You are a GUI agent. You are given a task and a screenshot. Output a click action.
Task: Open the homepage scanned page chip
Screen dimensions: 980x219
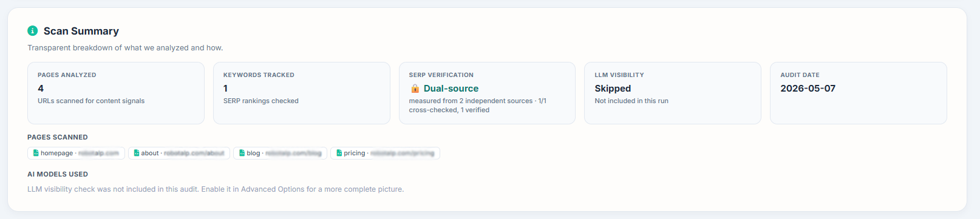[76, 153]
